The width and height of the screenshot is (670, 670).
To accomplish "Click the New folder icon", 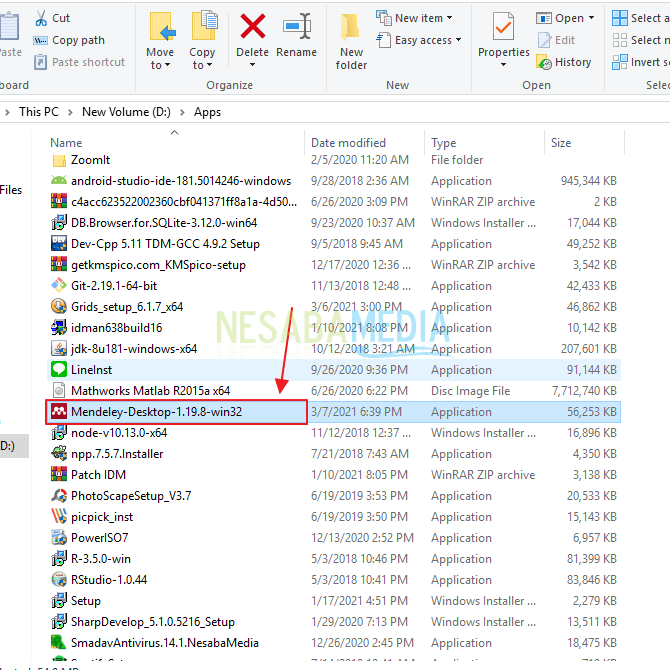I will point(350,27).
